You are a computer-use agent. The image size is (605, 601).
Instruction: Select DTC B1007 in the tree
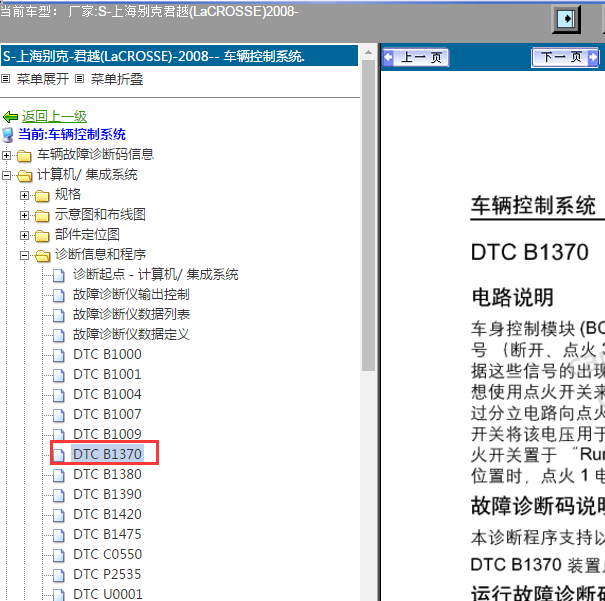point(107,415)
